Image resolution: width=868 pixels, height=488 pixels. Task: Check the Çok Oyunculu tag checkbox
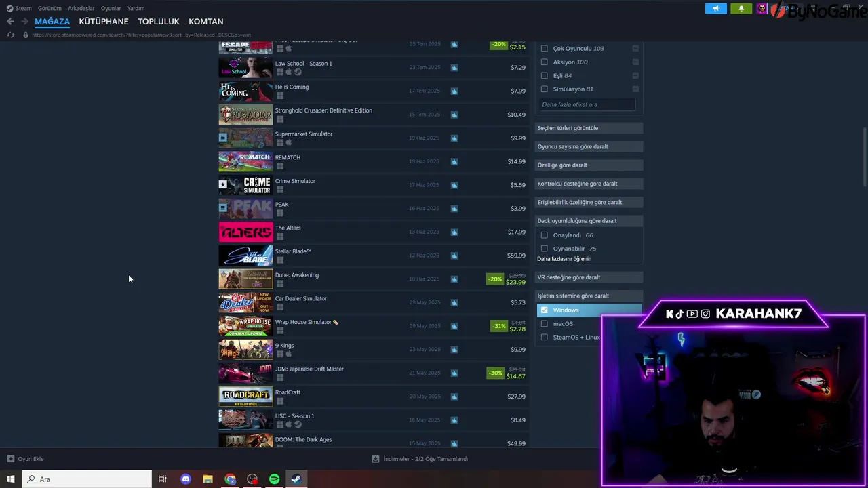pyautogui.click(x=544, y=48)
